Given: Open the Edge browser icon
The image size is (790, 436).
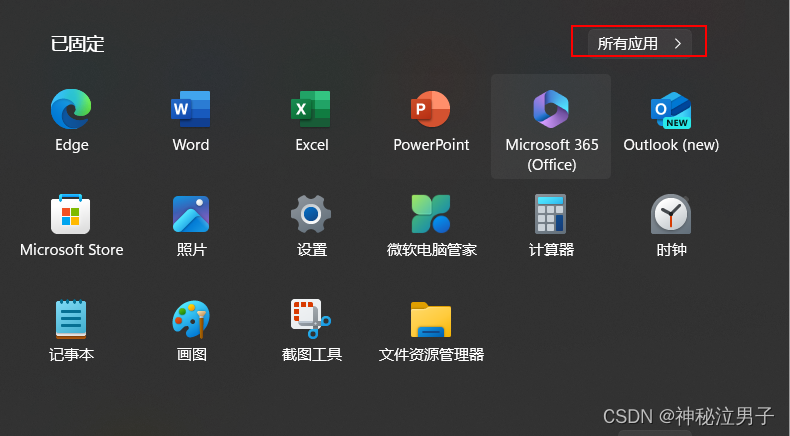Looking at the screenshot, I should tap(71, 109).
